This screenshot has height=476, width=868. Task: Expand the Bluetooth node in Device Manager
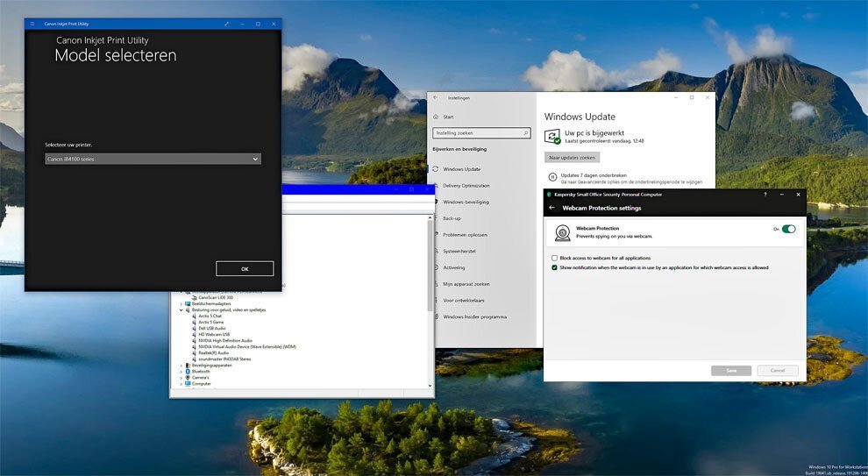pyautogui.click(x=181, y=372)
